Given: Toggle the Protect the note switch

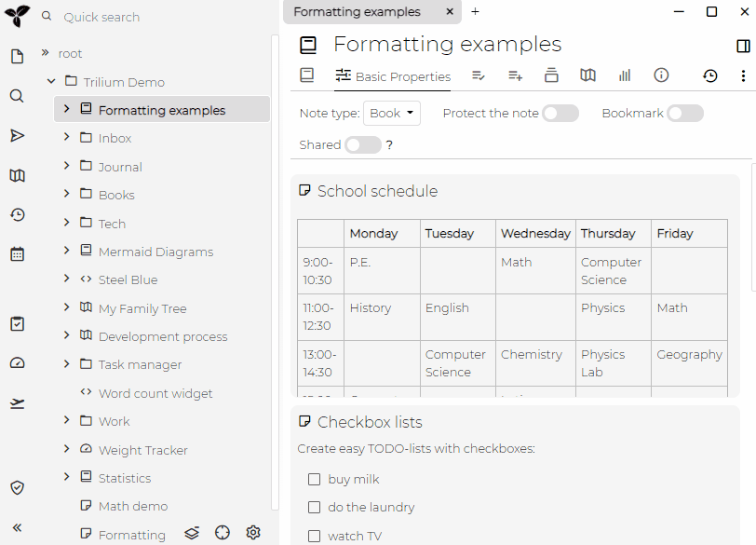Looking at the screenshot, I should click(560, 114).
